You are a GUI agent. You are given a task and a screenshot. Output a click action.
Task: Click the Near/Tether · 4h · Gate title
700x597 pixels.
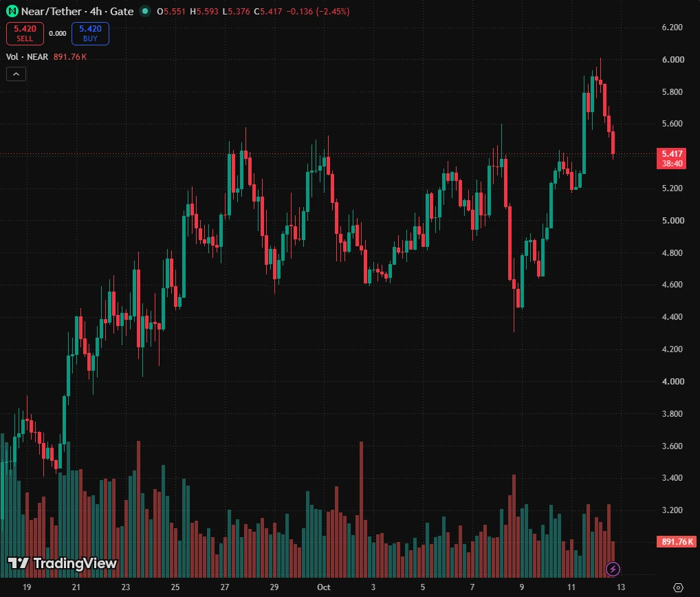coord(77,11)
